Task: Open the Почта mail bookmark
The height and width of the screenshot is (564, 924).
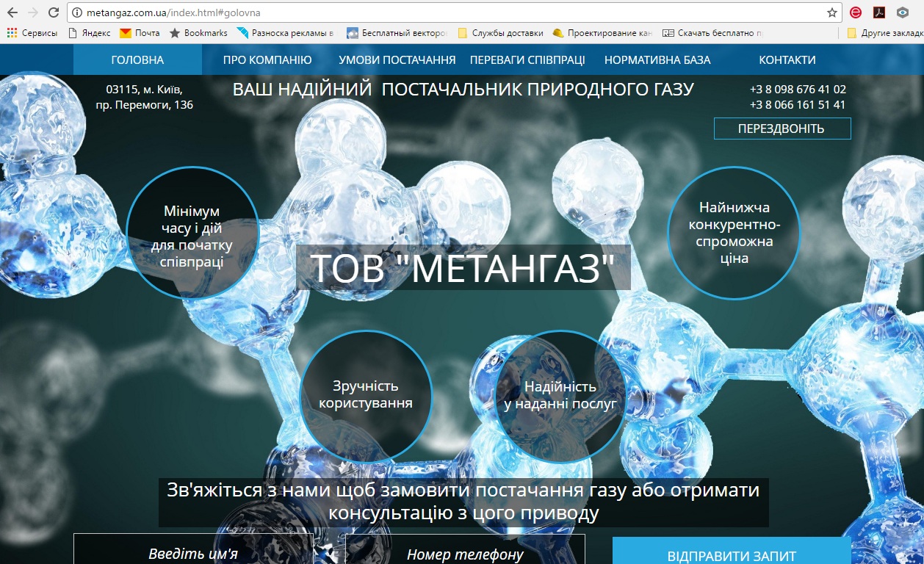Action: tap(140, 33)
